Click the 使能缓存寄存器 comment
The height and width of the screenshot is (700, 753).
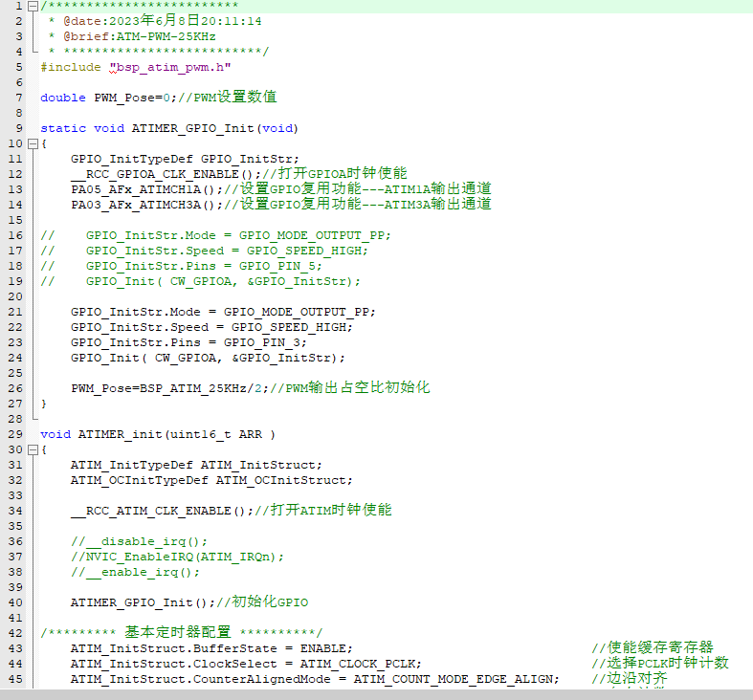click(x=653, y=647)
